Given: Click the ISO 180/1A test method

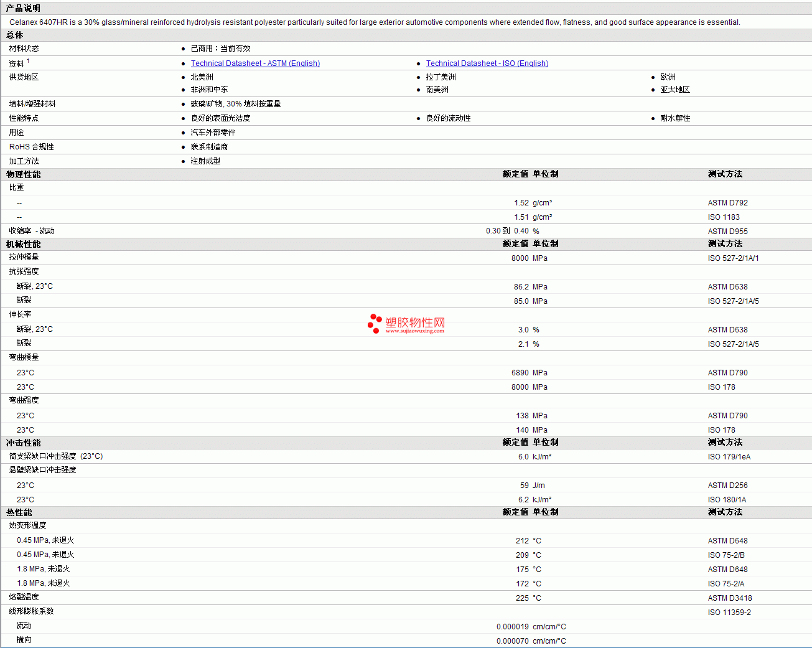Looking at the screenshot, I should click(x=727, y=500).
